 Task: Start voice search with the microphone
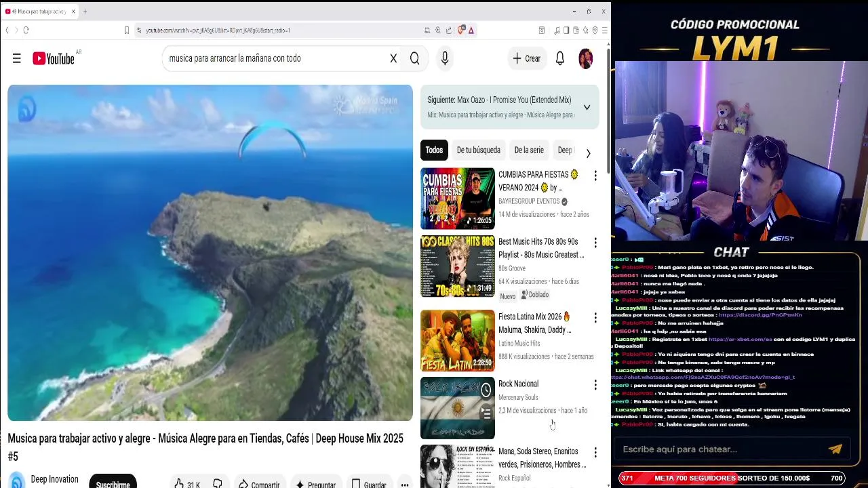tap(445, 59)
